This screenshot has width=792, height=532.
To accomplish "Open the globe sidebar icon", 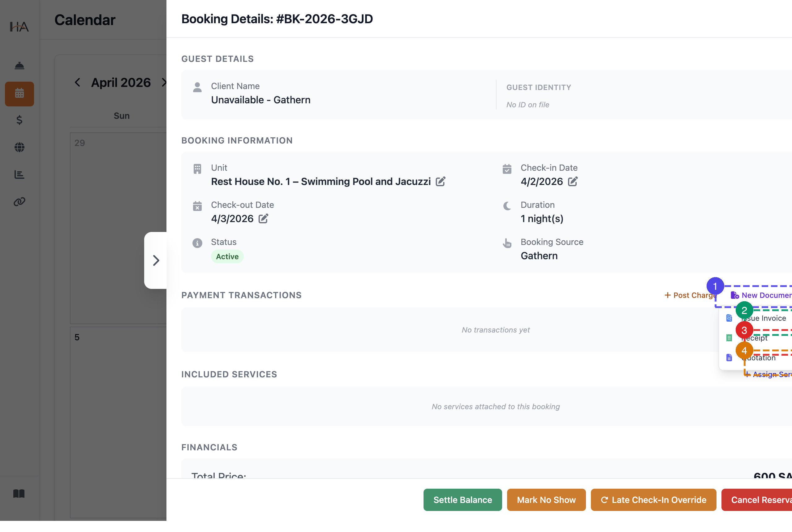I will (19, 147).
